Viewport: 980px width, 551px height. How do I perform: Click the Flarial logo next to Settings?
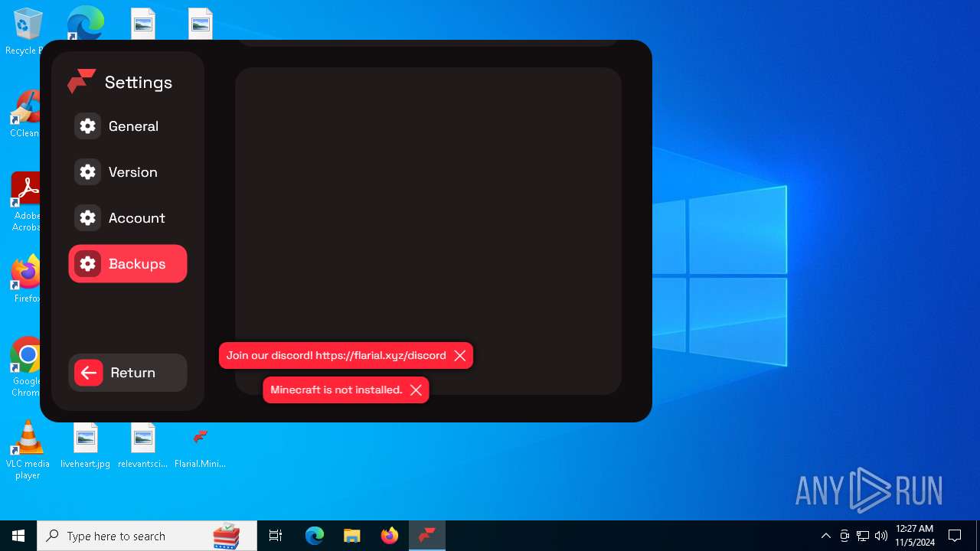click(x=81, y=81)
